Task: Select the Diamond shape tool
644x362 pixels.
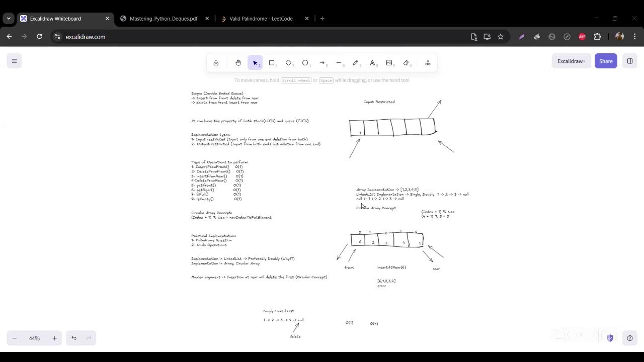Action: coord(288,63)
